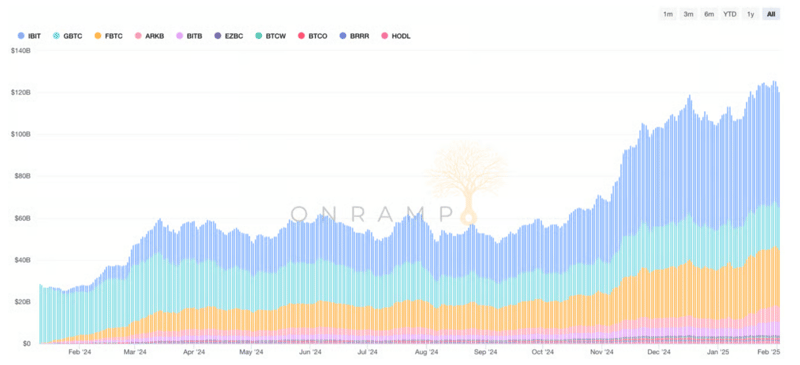Click the $80B y-axis label
The image size is (800, 365).
21,177
